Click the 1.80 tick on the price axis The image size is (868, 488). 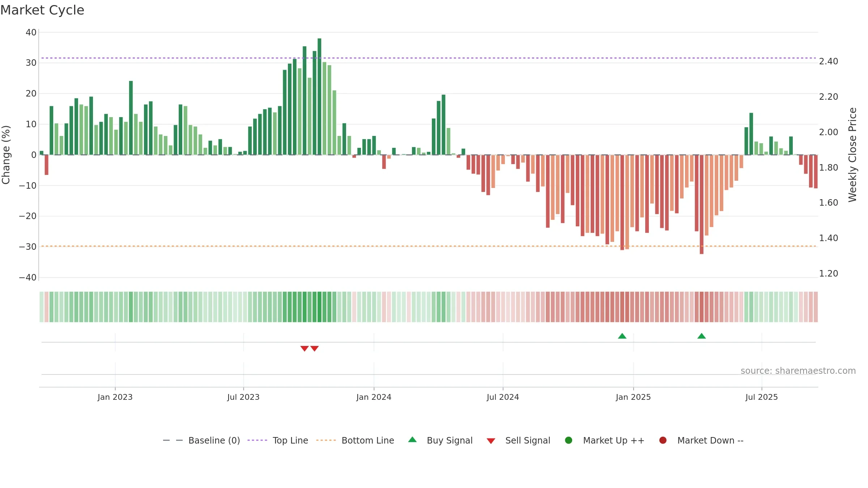829,168
